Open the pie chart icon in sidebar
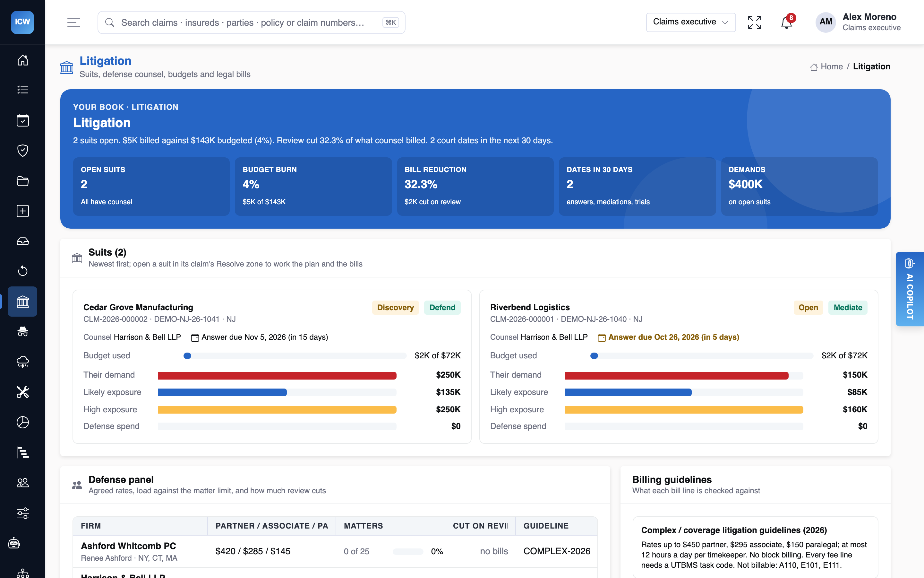This screenshot has height=578, width=924. 22,422
